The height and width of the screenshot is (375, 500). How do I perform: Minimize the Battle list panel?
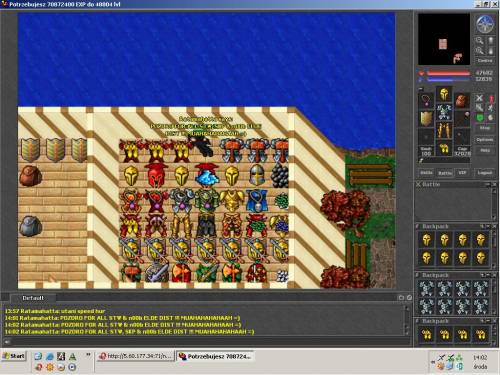pos(489,184)
